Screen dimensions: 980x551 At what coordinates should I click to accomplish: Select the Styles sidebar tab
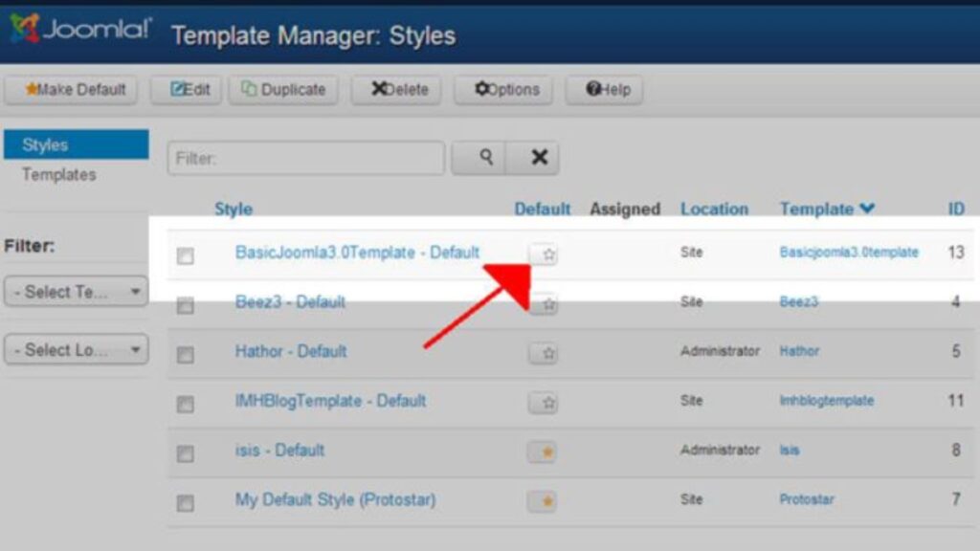pos(77,144)
